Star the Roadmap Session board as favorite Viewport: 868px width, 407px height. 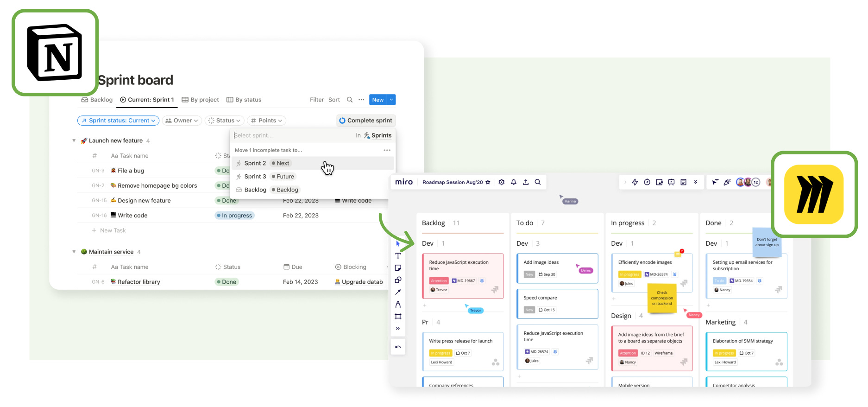click(488, 182)
